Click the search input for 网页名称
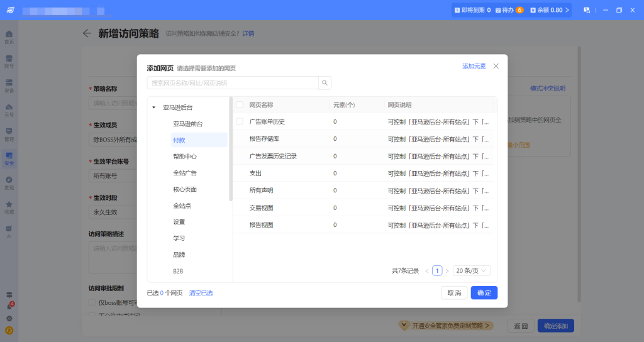644x342 pixels. (233, 83)
